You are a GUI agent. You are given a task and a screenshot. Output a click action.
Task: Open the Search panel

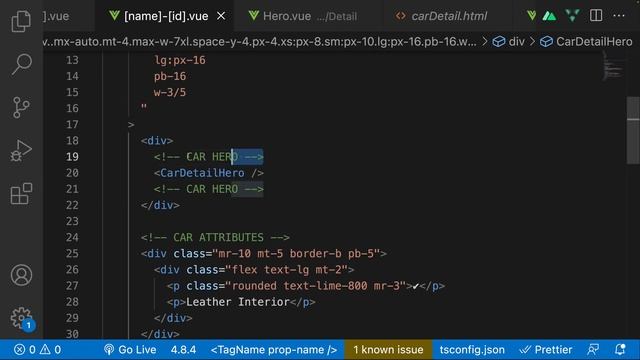[x=21, y=64]
